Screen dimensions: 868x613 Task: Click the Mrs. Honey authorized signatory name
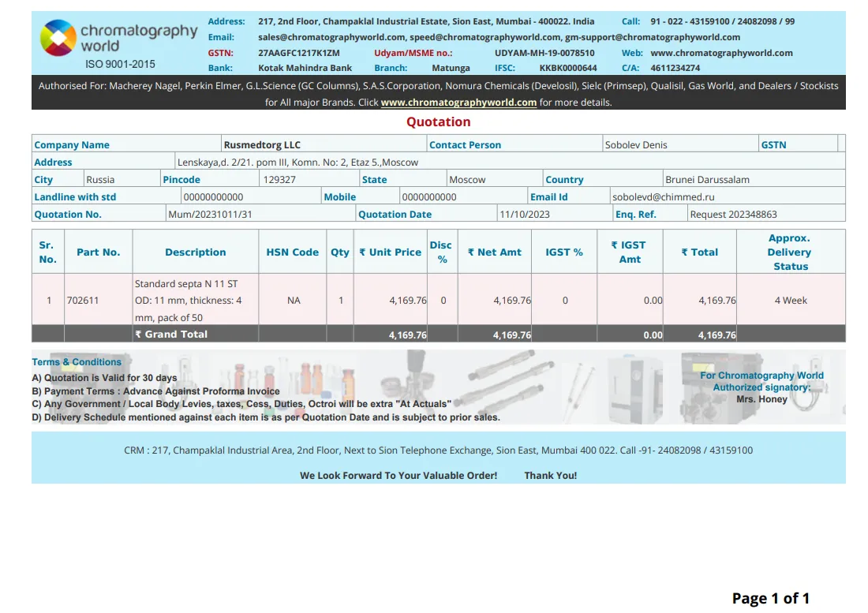point(761,399)
